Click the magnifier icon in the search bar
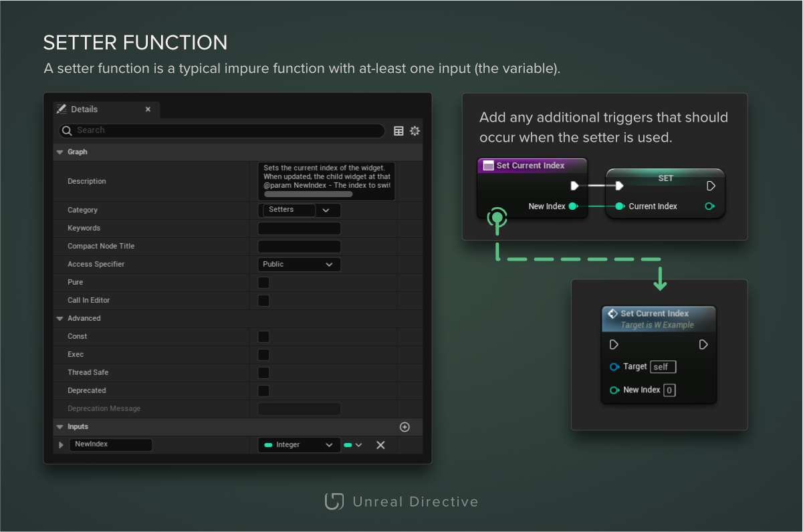The width and height of the screenshot is (803, 532). click(67, 130)
